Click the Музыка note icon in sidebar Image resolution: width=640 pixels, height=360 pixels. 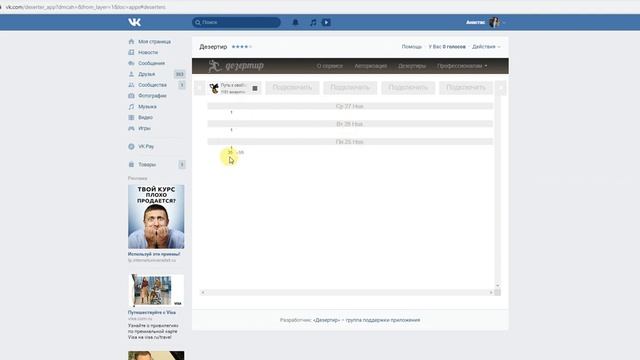(x=131, y=107)
